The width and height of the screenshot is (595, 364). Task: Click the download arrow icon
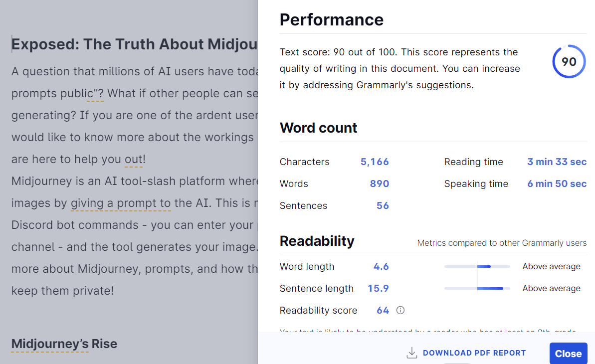point(412,353)
